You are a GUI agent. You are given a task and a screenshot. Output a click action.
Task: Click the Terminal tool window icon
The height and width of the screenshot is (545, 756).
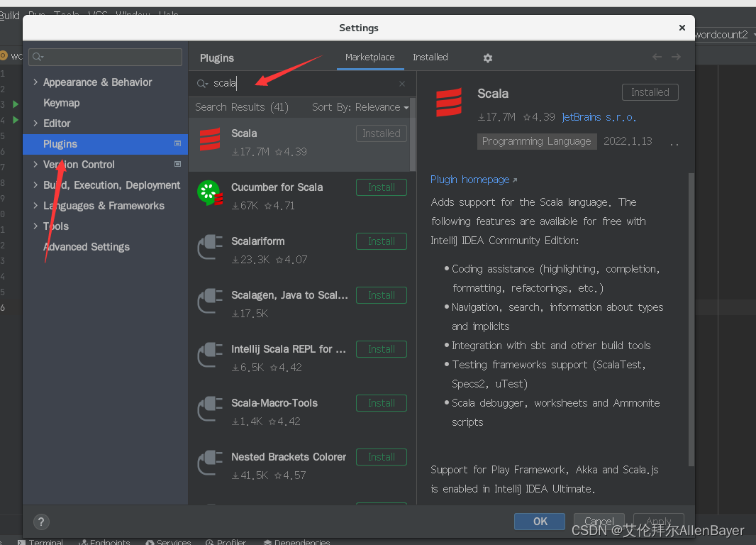pyautogui.click(x=21, y=542)
